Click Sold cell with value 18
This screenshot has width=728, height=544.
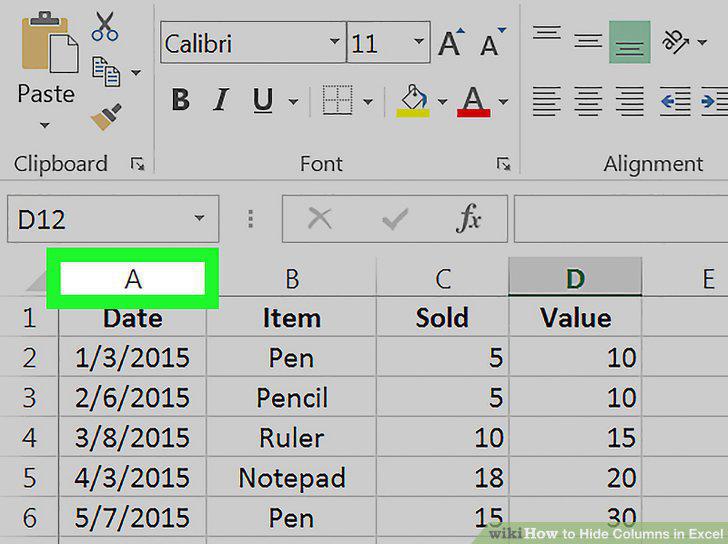(442, 478)
